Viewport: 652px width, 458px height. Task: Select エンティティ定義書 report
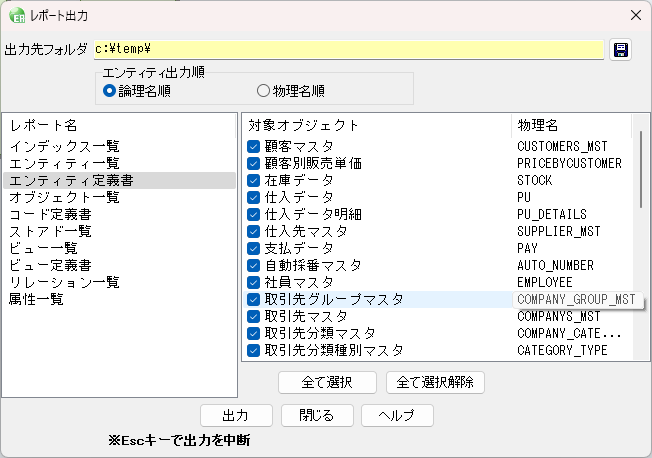(119, 181)
